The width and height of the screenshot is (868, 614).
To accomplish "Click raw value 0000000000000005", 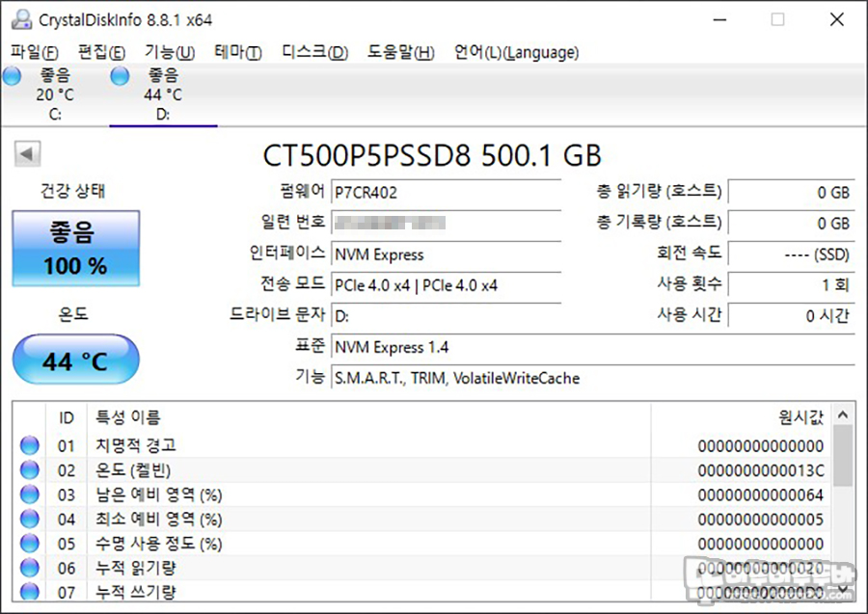I will 761,520.
